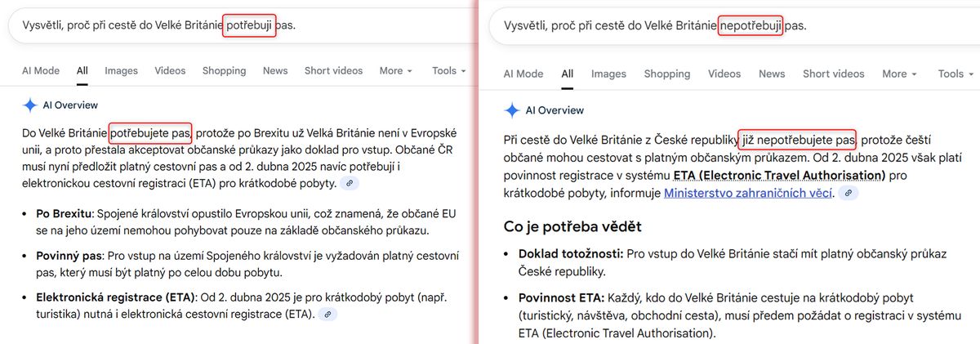Focus the right search box with 'nepotřebuji pas' query
Screen dimensions: 980x344
point(719,25)
